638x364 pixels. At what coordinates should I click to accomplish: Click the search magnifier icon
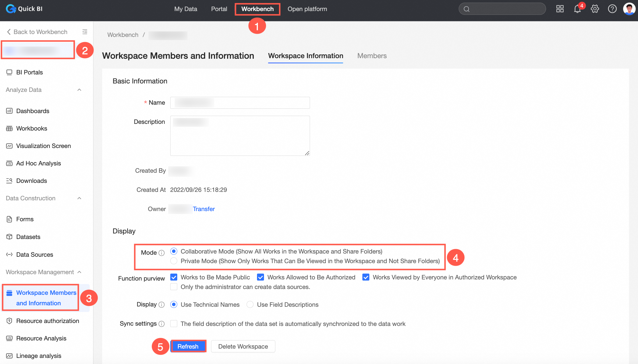point(467,9)
